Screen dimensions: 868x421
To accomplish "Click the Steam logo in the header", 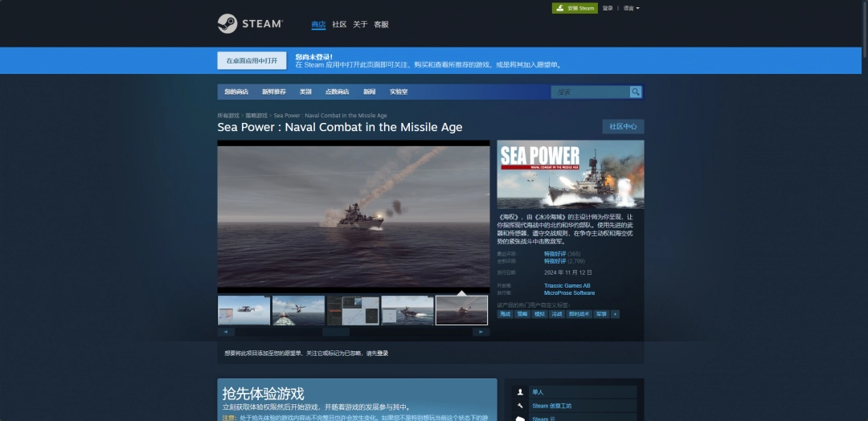I will (x=250, y=24).
